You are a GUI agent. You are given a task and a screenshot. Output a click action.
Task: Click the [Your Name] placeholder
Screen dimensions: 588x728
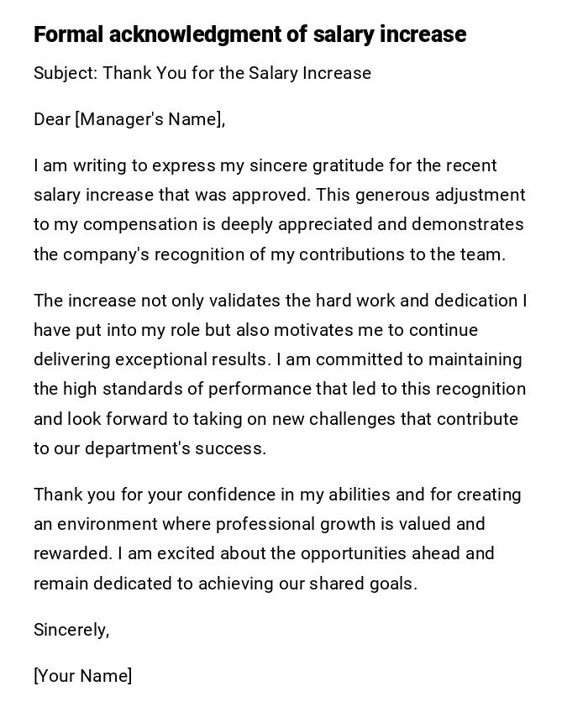(x=82, y=676)
